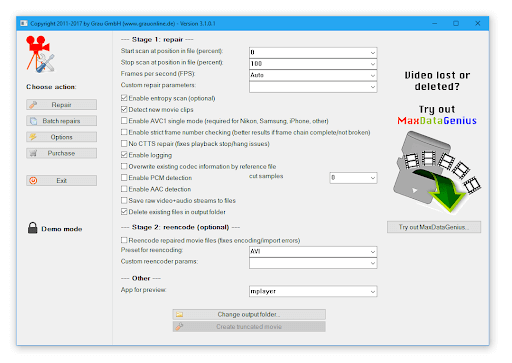
Task: Enable PCM detection checkbox
Action: [x=124, y=178]
